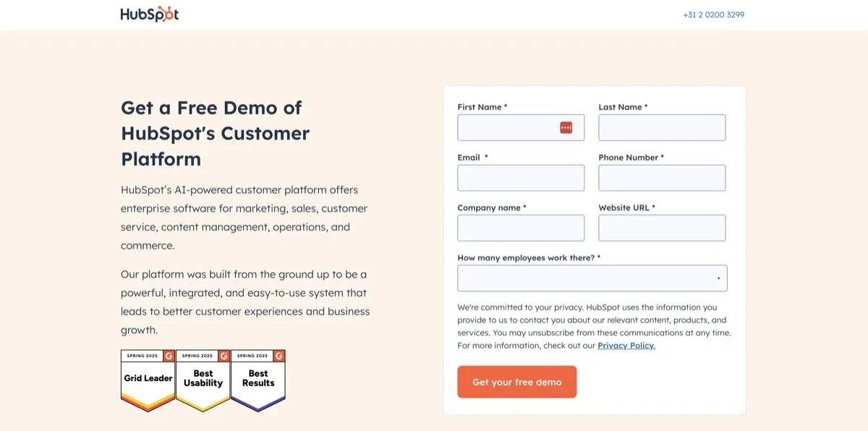
Task: Click inside the Website URL input field
Action: [661, 227]
